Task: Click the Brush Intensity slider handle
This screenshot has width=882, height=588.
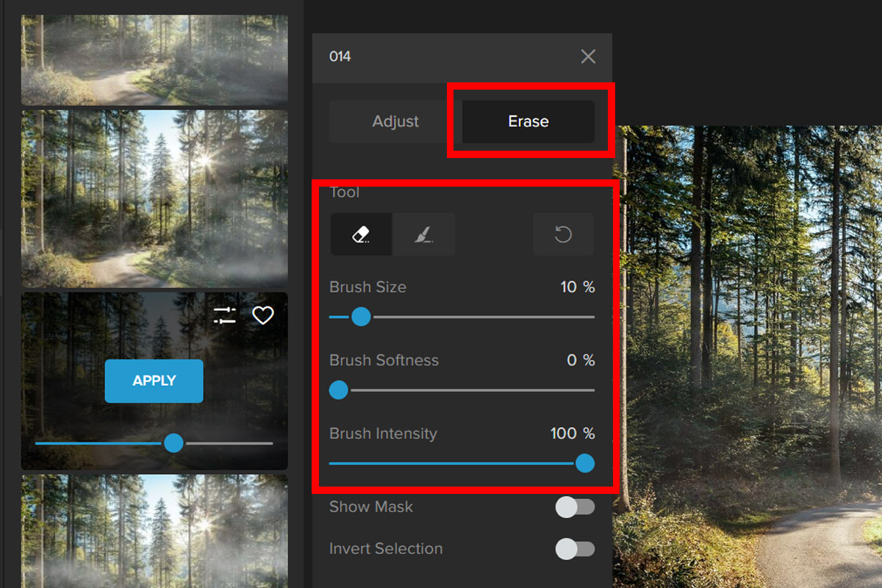Action: 585,463
